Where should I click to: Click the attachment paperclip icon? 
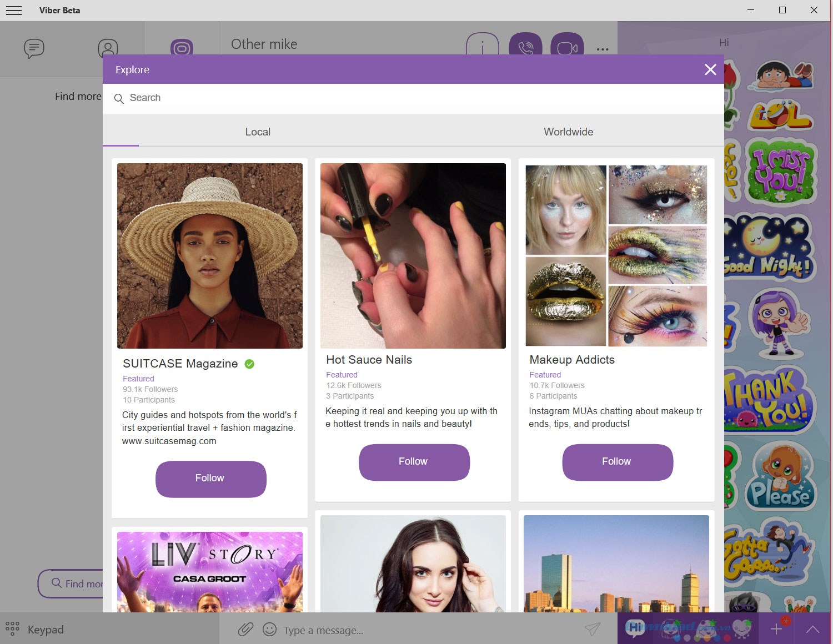point(245,629)
